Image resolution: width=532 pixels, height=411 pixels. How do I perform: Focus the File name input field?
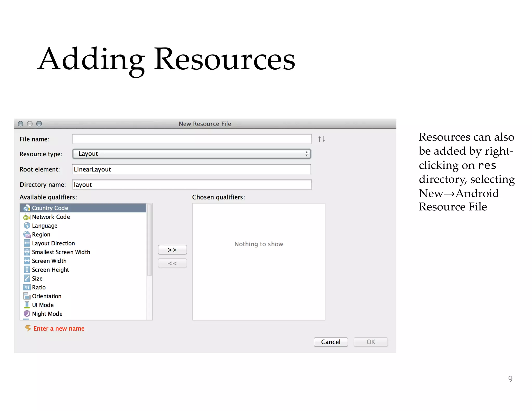click(x=192, y=139)
